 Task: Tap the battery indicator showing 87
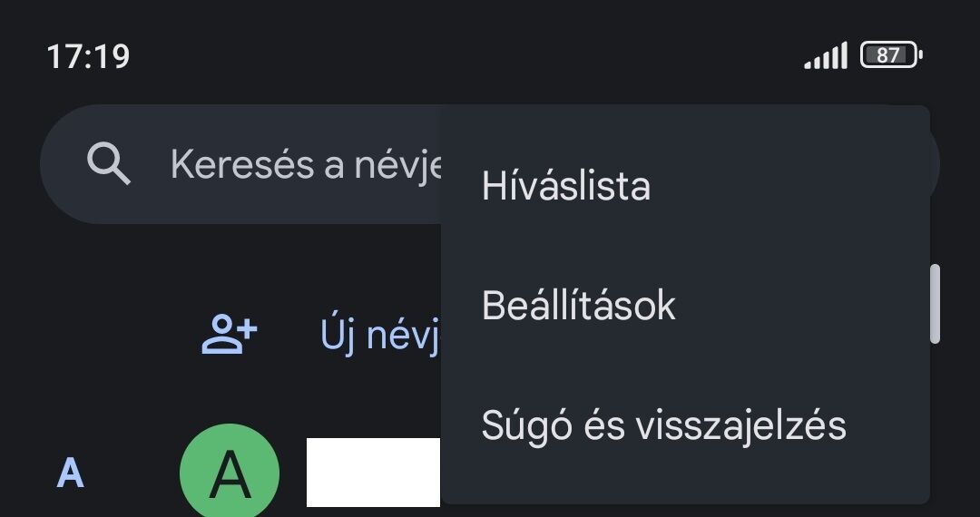coord(891,55)
